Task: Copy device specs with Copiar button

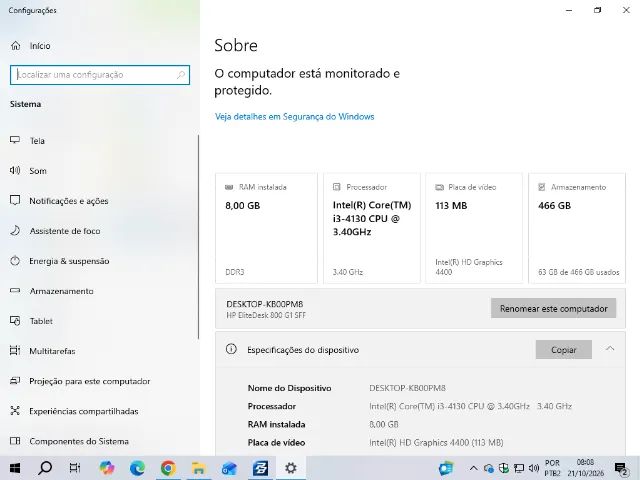Action: (564, 350)
